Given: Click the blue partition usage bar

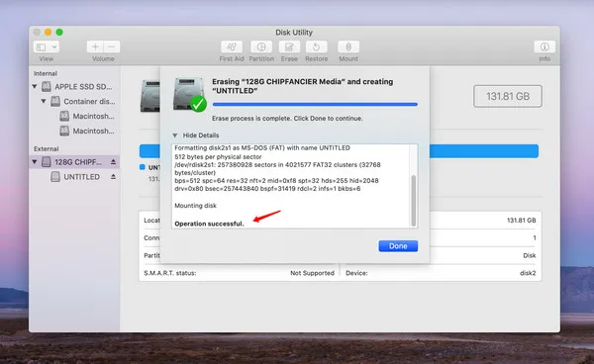Looking at the screenshot, I should 484,151.
